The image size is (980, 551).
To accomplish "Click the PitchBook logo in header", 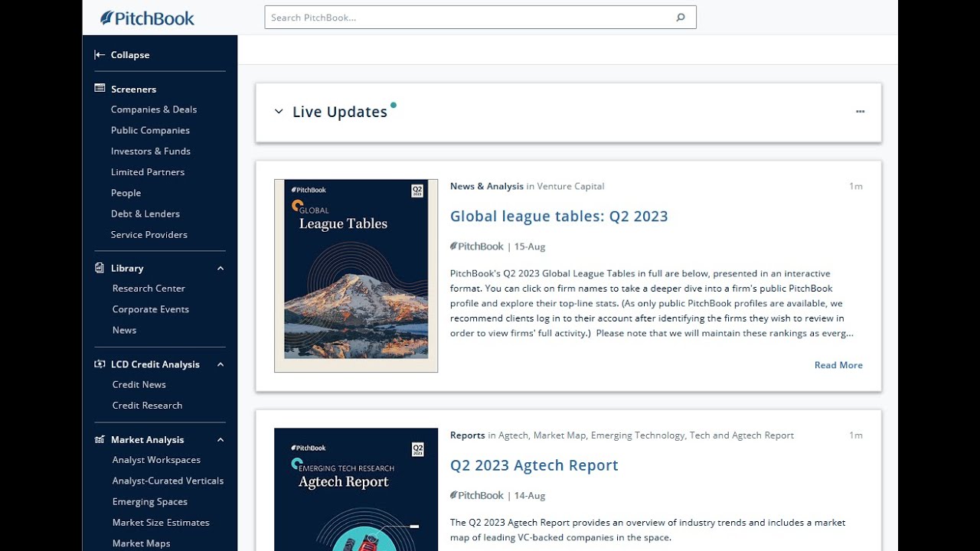I will click(x=147, y=18).
